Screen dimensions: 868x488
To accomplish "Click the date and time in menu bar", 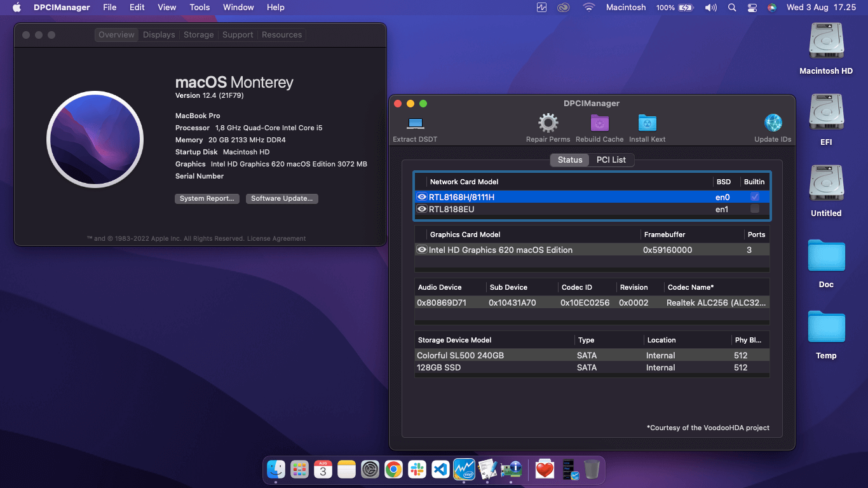I will coord(821,8).
